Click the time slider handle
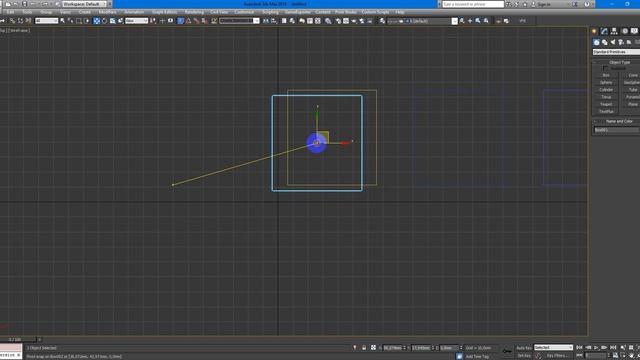 19,340
